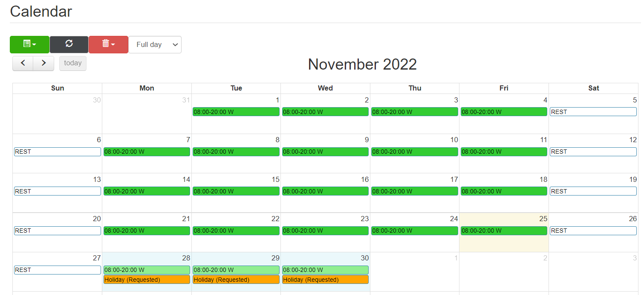Select the REST entry on November 27
This screenshot has height=295, width=644.
click(57, 270)
